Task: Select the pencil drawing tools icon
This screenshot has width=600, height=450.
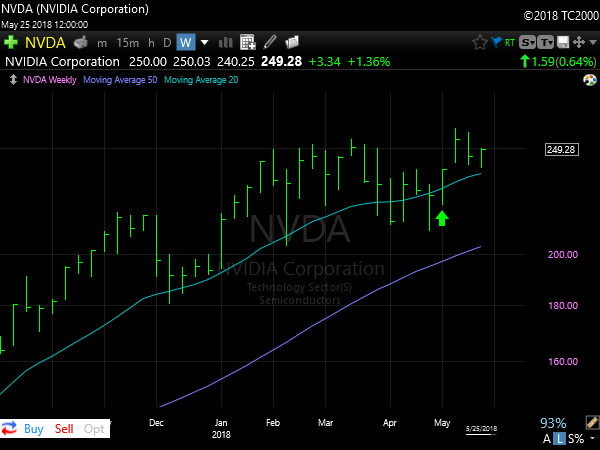Action: [270, 42]
